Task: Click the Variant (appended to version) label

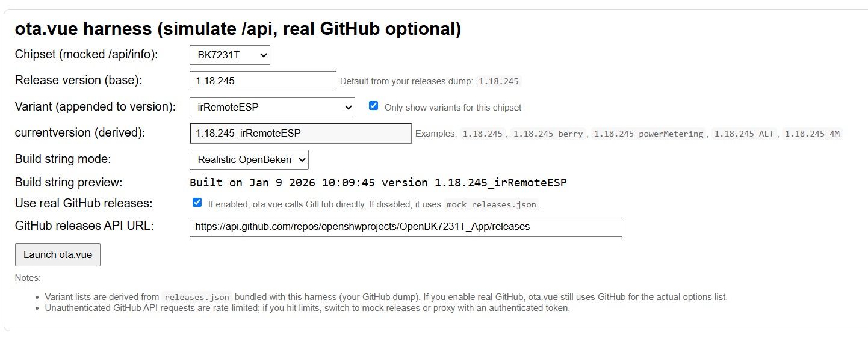Action: point(95,107)
